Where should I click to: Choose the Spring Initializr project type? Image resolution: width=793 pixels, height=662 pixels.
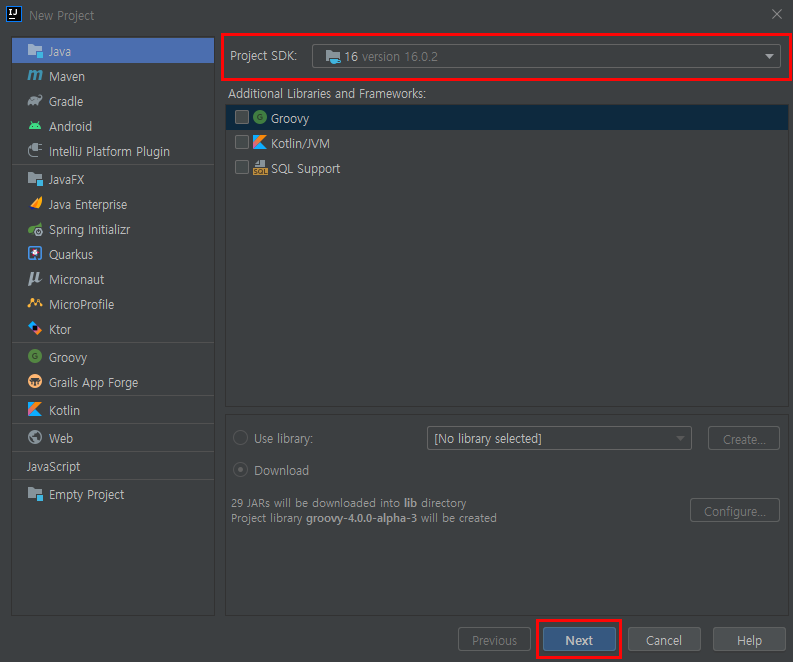[x=113, y=230]
